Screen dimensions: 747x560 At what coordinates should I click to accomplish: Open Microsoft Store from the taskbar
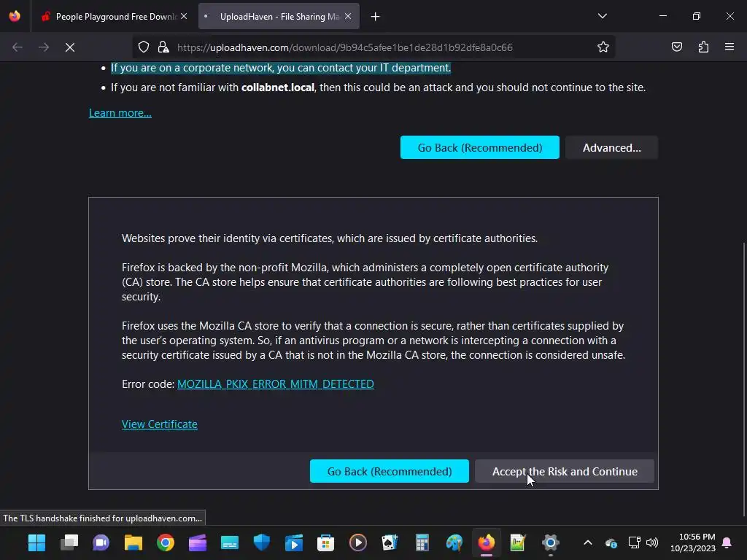click(326, 542)
